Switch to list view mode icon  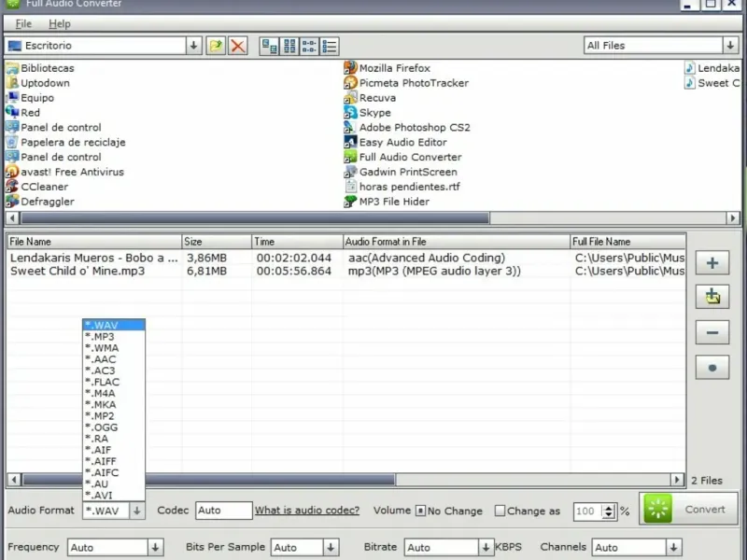coord(309,46)
